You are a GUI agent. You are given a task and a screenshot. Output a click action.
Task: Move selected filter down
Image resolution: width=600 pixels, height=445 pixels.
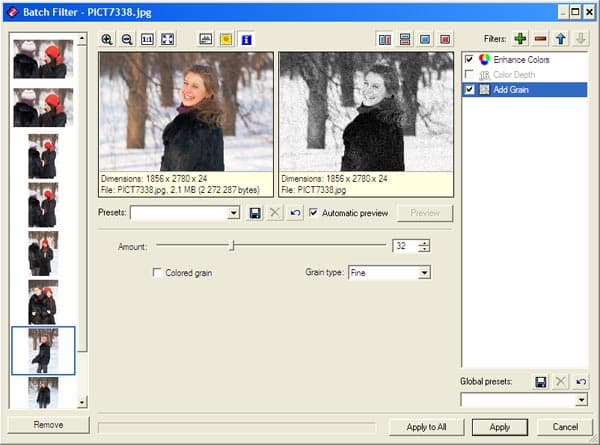click(580, 39)
